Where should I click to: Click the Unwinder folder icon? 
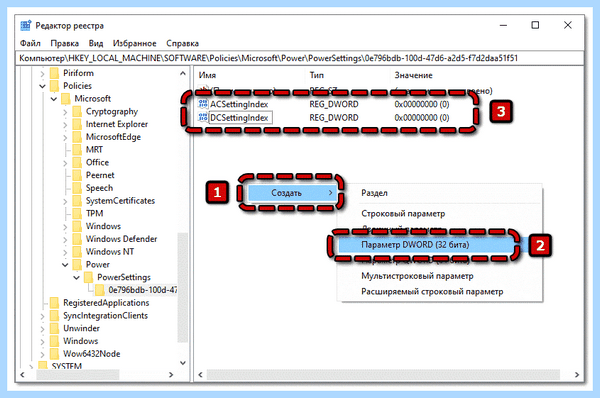point(55,328)
